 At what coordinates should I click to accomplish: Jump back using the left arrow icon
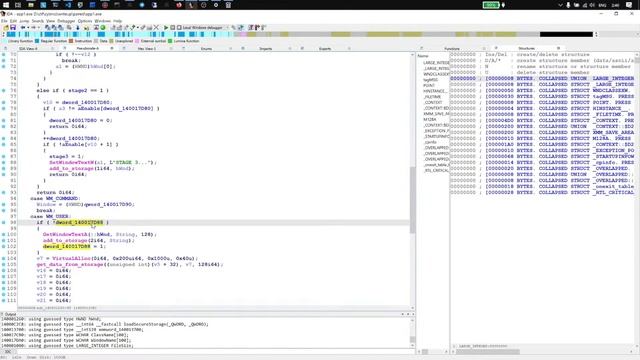(23, 27)
